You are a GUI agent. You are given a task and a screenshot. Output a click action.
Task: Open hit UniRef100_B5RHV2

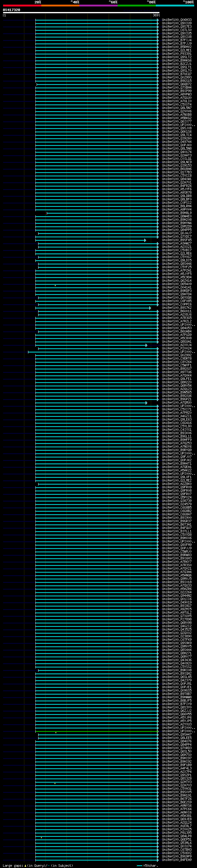(x=177, y=47)
